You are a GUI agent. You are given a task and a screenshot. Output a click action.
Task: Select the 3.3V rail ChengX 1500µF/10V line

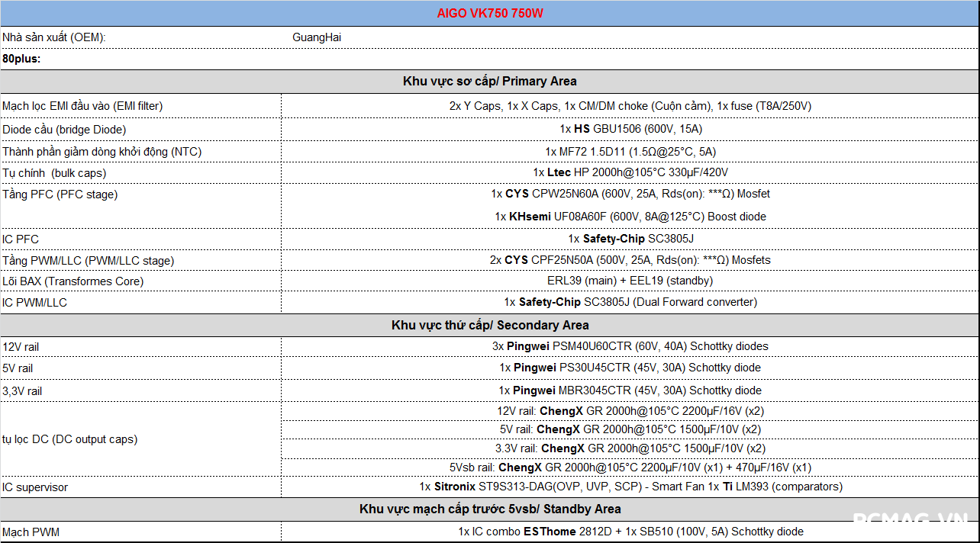pos(630,448)
